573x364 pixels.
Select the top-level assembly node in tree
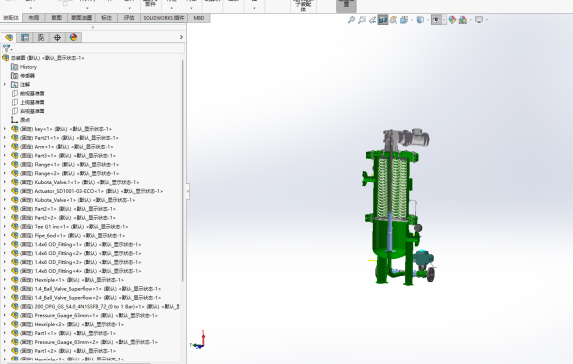(48, 58)
